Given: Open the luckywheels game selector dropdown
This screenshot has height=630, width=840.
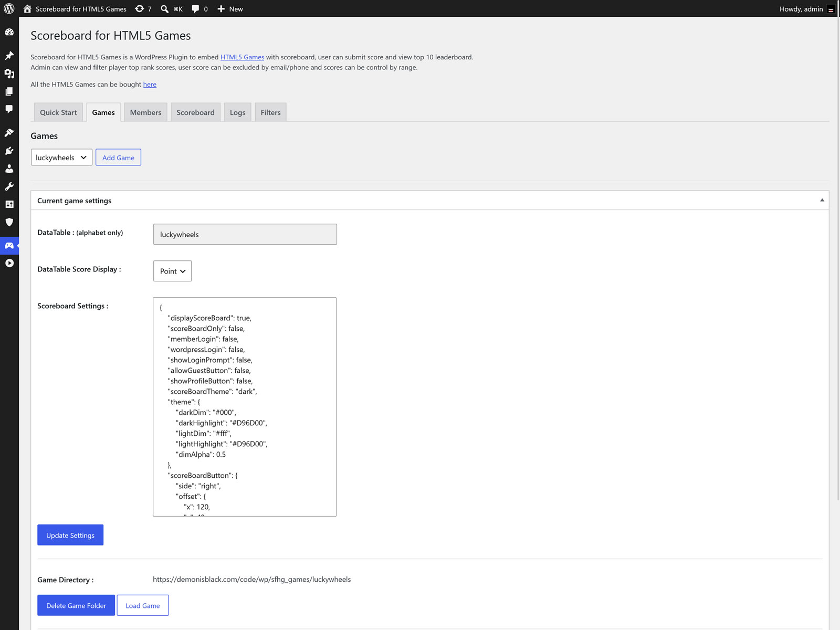Looking at the screenshot, I should (61, 157).
